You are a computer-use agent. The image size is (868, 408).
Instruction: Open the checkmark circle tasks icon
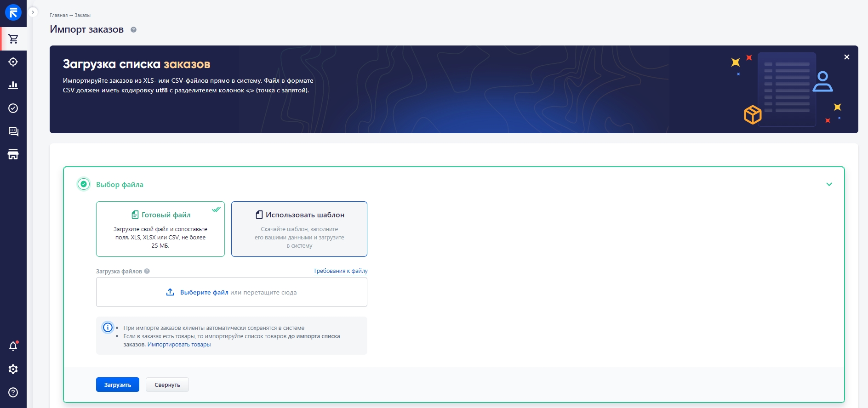(13, 108)
